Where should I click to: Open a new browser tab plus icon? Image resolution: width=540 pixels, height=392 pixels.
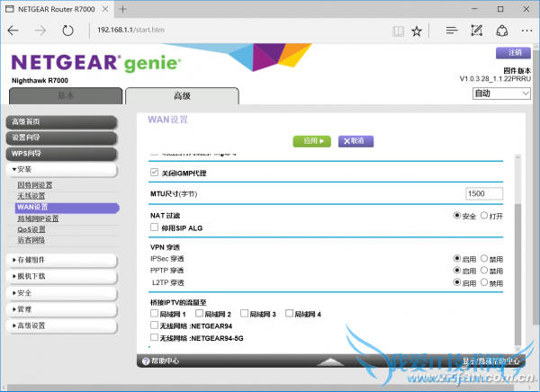coord(122,9)
